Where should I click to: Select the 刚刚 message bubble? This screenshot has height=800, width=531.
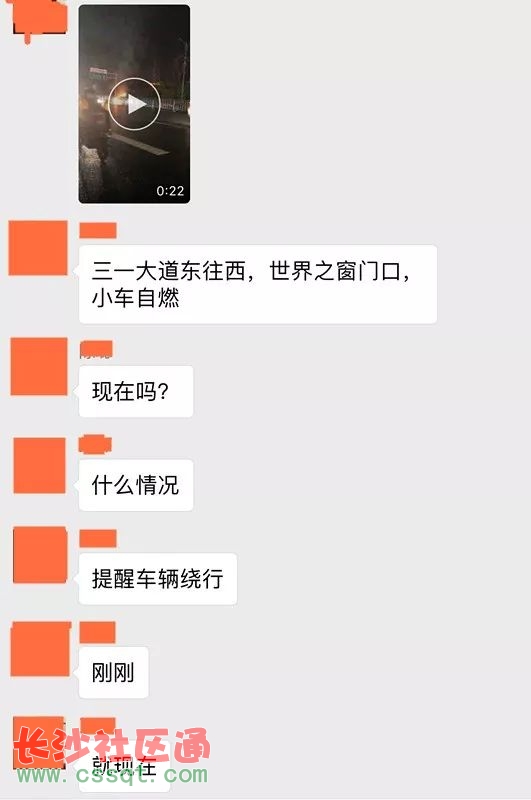click(113, 672)
